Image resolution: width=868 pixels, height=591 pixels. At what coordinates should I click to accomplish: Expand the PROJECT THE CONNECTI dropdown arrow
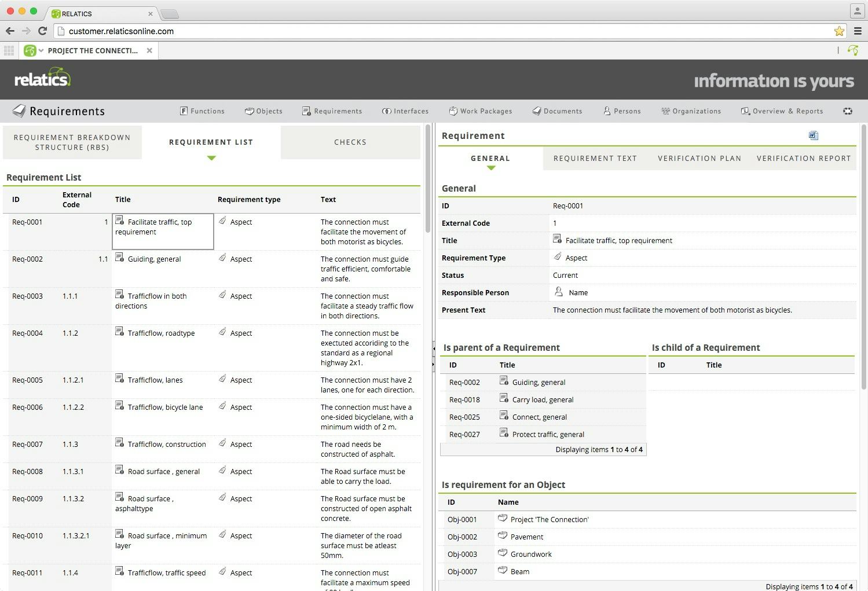click(x=40, y=50)
